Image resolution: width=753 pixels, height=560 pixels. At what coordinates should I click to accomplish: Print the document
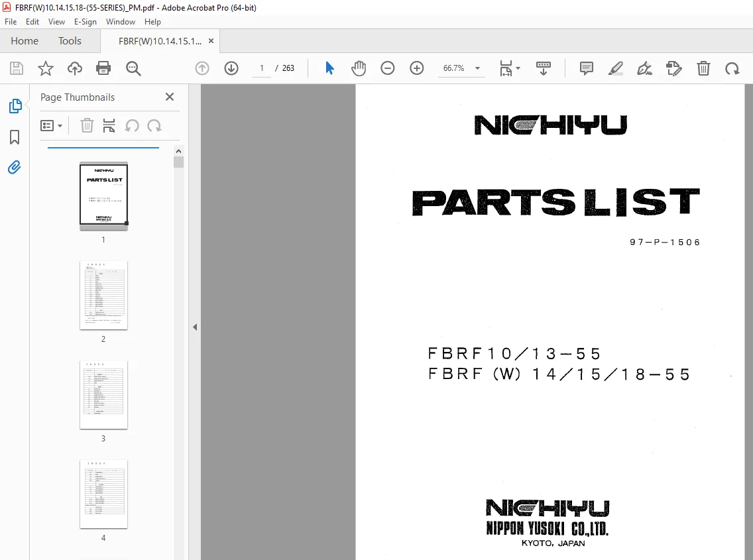click(x=103, y=68)
